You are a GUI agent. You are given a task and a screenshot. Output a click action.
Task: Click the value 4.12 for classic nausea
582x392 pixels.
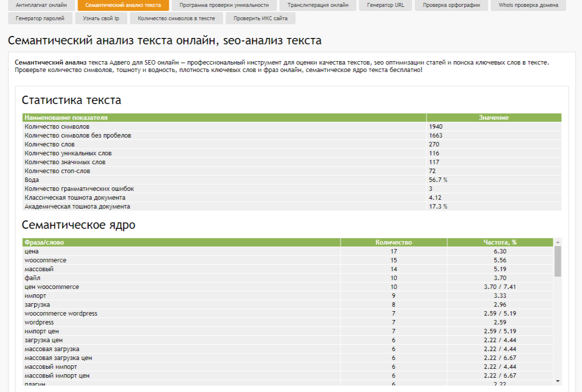point(435,198)
